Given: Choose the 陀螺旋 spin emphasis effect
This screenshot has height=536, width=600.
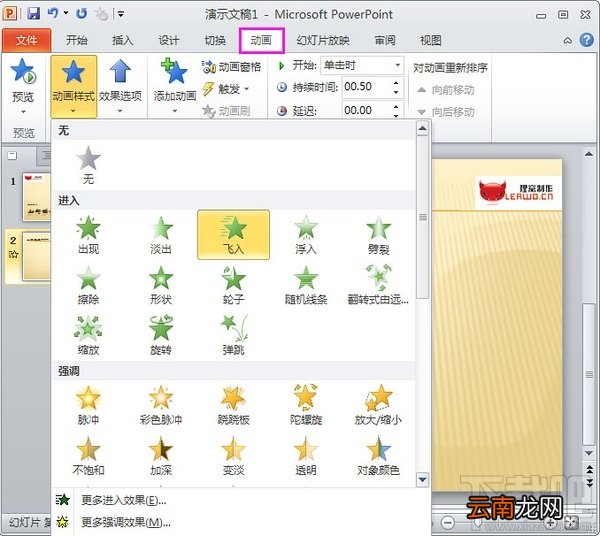Looking at the screenshot, I should click(x=306, y=406).
